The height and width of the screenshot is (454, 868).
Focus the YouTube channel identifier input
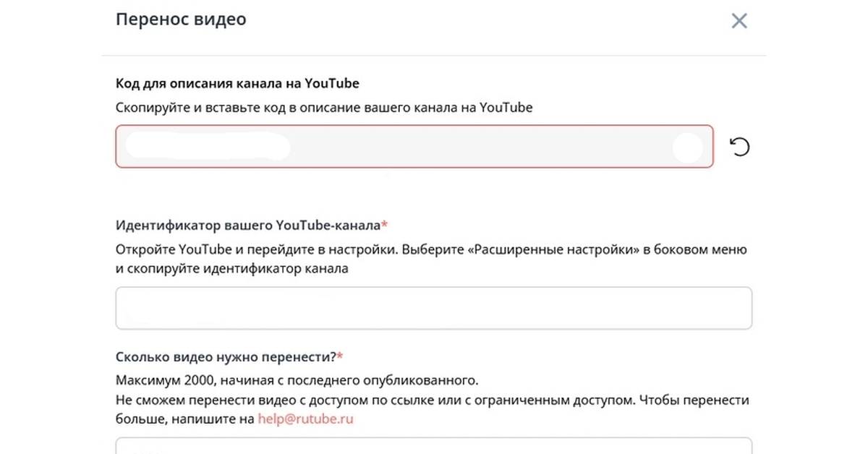click(x=433, y=308)
